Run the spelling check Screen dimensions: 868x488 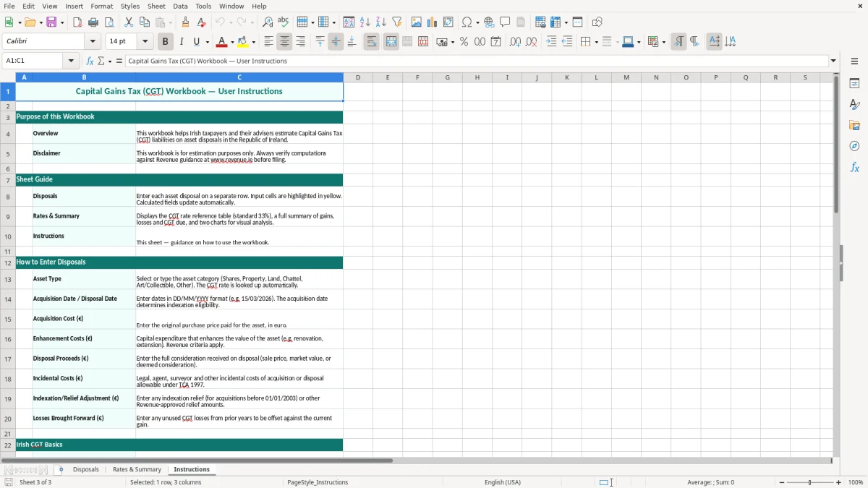(284, 22)
